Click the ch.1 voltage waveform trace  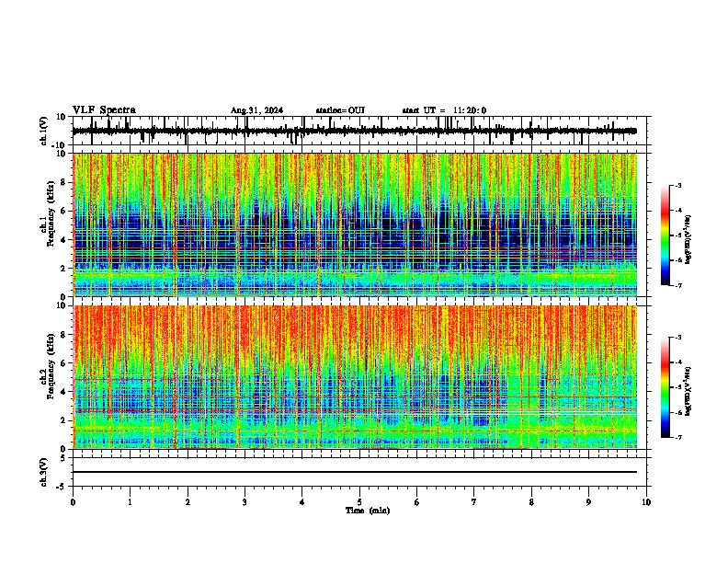coord(355,131)
